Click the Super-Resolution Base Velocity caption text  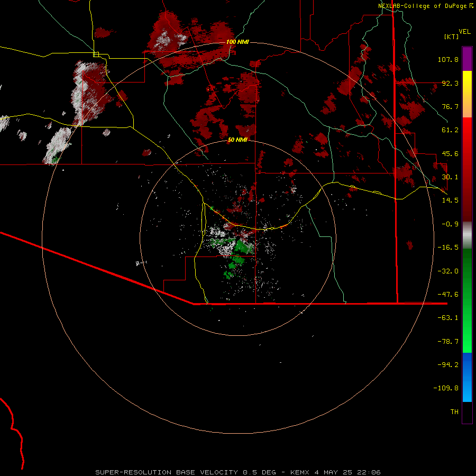pos(238,472)
